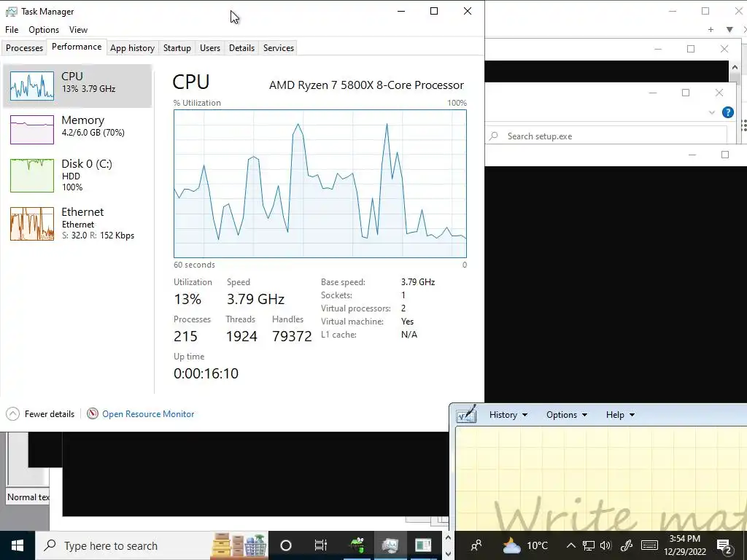Open the Startup tab
The image size is (747, 560).
tap(177, 48)
